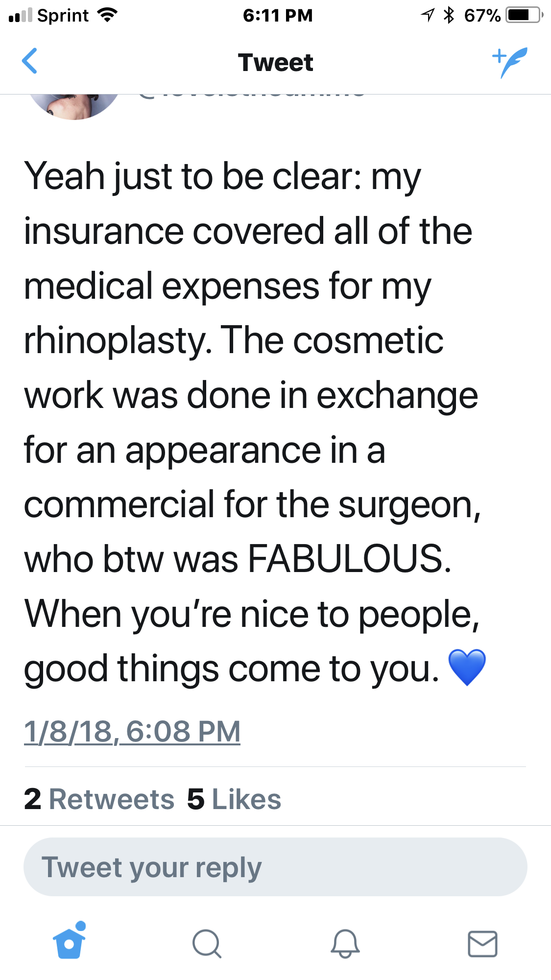Tap the cellular signal bars
Screen dimensions: 551x980
pyautogui.click(x=21, y=15)
